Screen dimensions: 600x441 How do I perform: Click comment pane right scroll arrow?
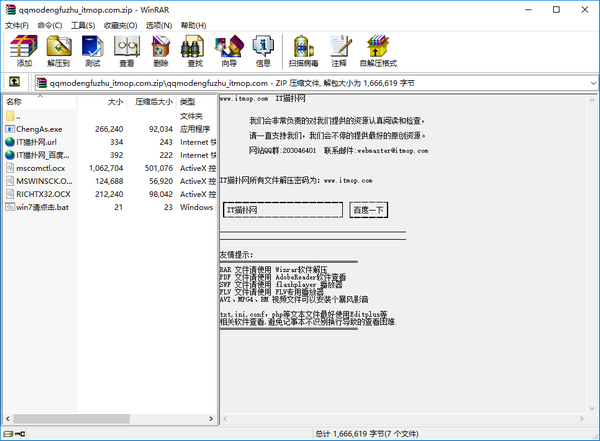(582, 419)
